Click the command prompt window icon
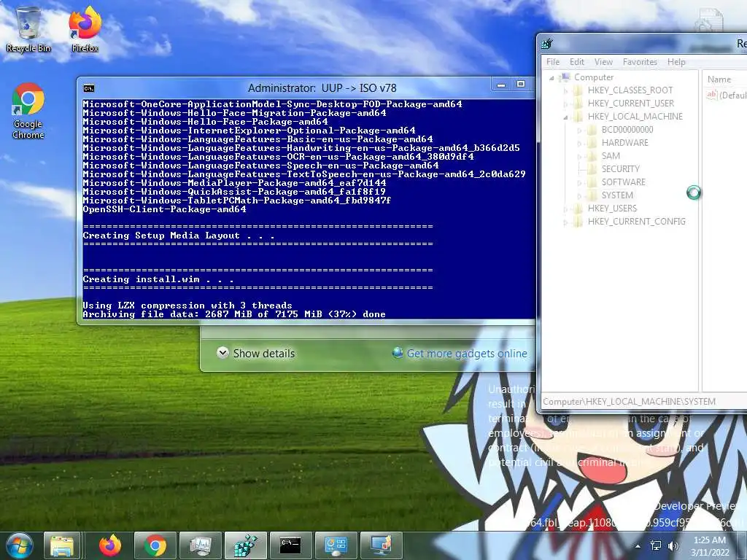Viewport: 747px width, 560px height. tap(88, 88)
